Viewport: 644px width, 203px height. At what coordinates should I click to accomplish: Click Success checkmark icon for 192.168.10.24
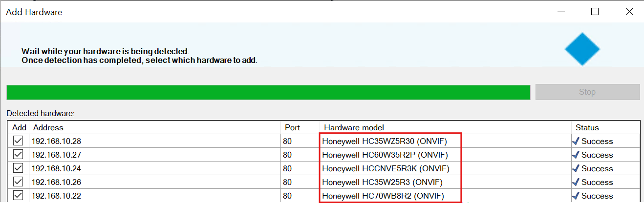577,168
